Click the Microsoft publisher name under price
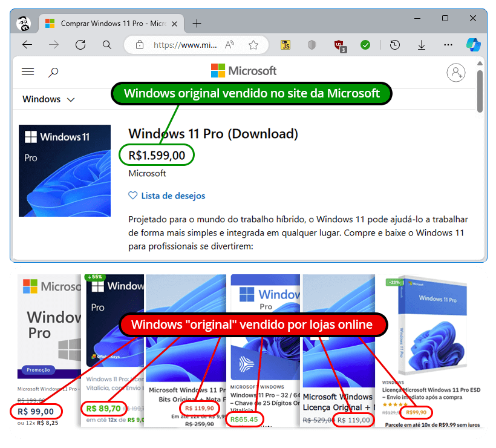The height and width of the screenshot is (448, 496). pyautogui.click(x=147, y=174)
